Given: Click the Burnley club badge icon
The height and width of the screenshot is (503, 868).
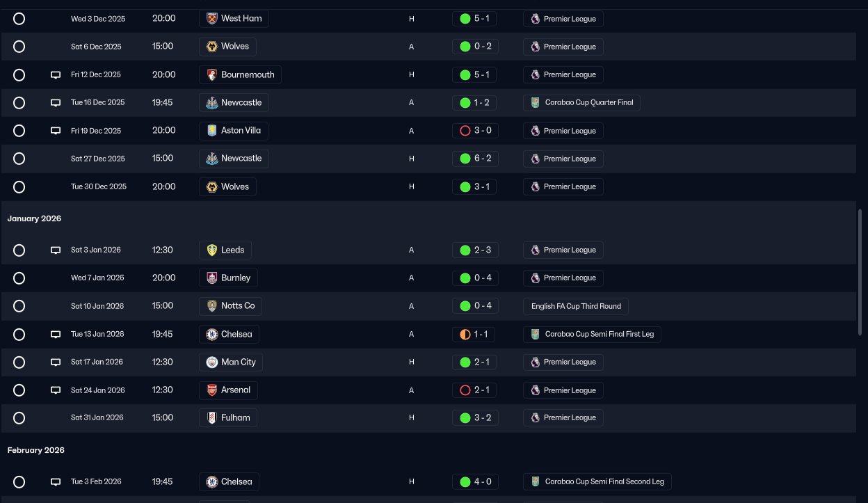Looking at the screenshot, I should (x=212, y=278).
